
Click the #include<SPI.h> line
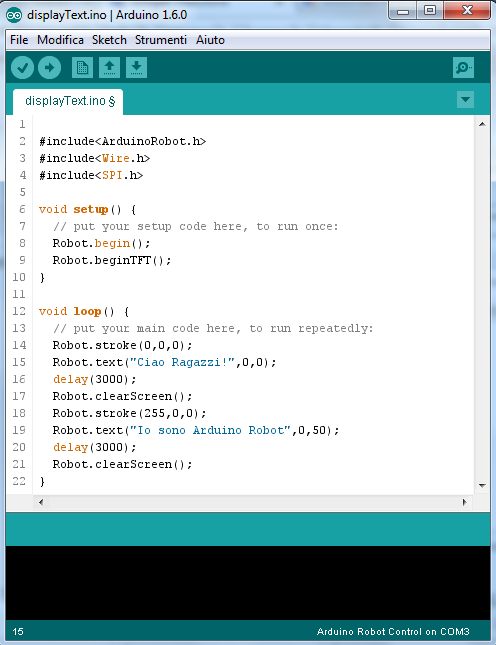coord(91,175)
